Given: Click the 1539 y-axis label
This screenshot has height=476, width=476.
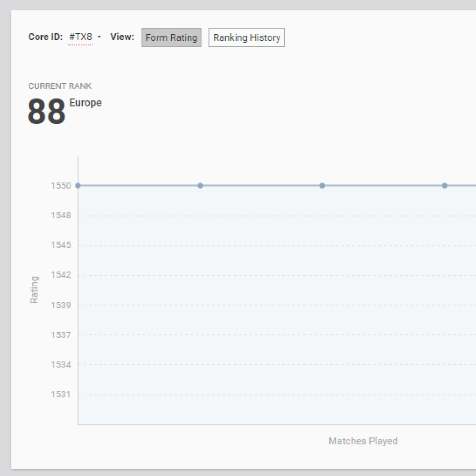Looking at the screenshot, I should click(x=61, y=305).
